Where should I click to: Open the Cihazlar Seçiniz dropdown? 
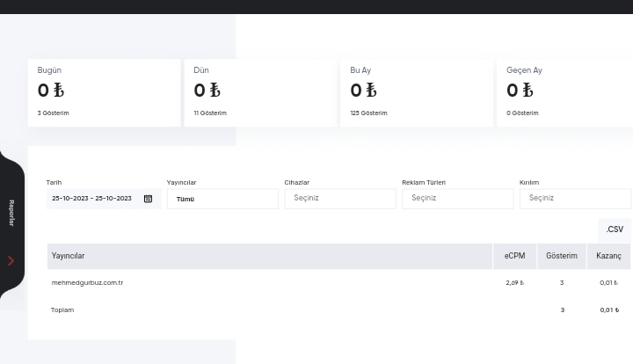click(340, 199)
